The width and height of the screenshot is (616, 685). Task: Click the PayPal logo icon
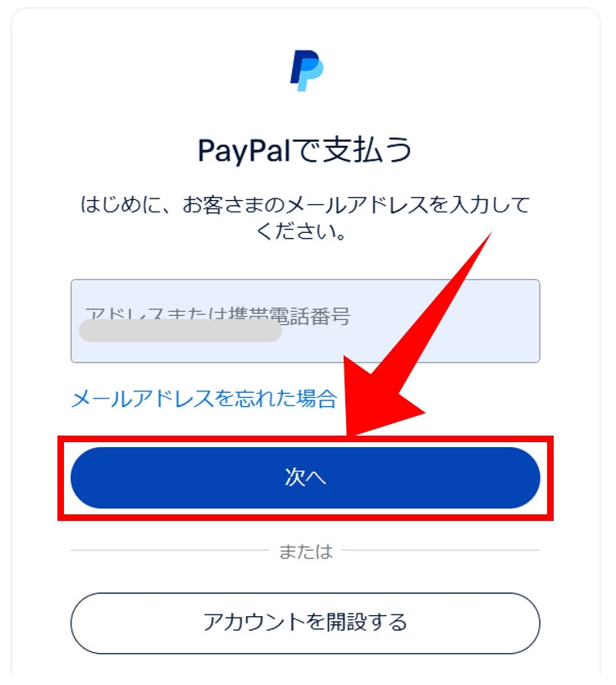pyautogui.click(x=307, y=71)
